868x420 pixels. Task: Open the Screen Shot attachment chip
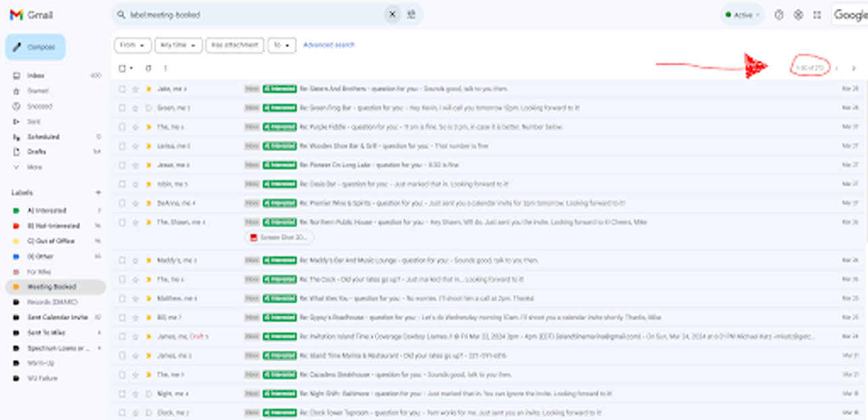click(x=279, y=237)
